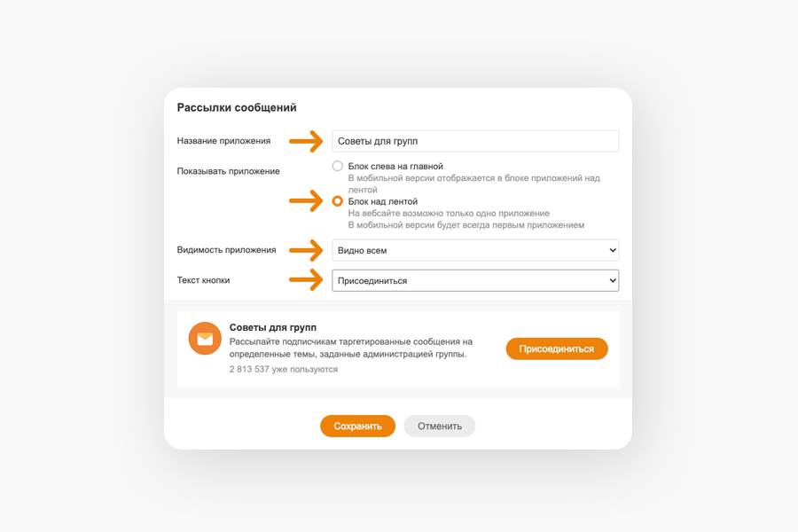This screenshot has height=532, width=798.
Task: Click the orange Присоединиться button in preview card
Action: click(x=557, y=348)
